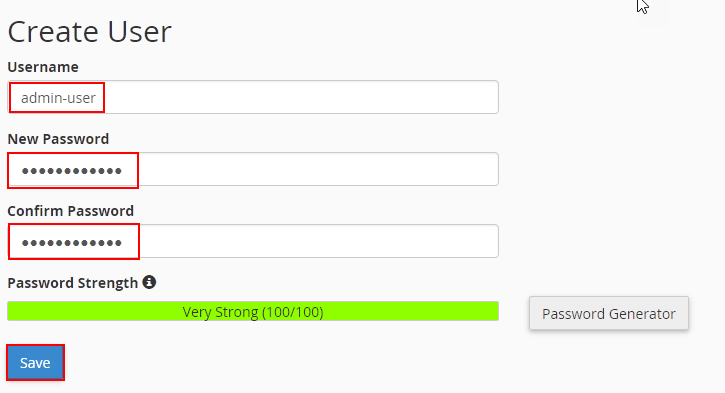
Task: Click the green password strength meter bar
Action: (253, 311)
